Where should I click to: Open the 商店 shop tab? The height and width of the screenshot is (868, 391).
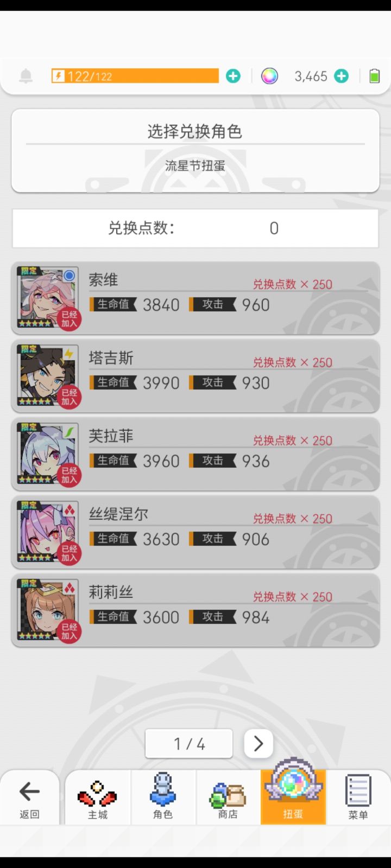(228, 797)
